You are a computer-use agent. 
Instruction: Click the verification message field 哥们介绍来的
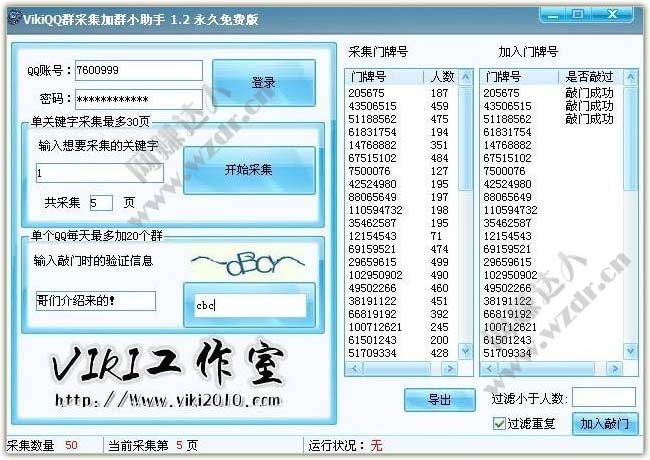point(96,301)
